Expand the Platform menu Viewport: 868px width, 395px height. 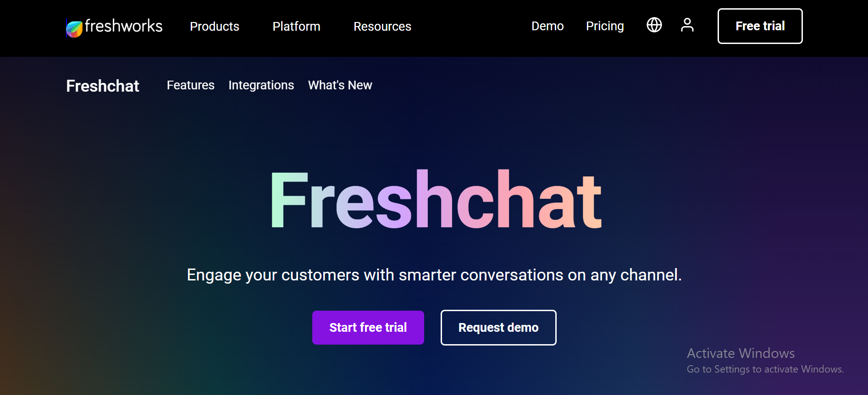296,27
